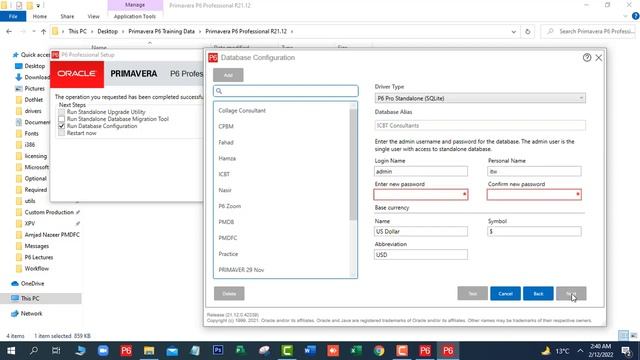Uncheck Run Database Configuration
This screenshot has height=360, width=640.
click(62, 126)
